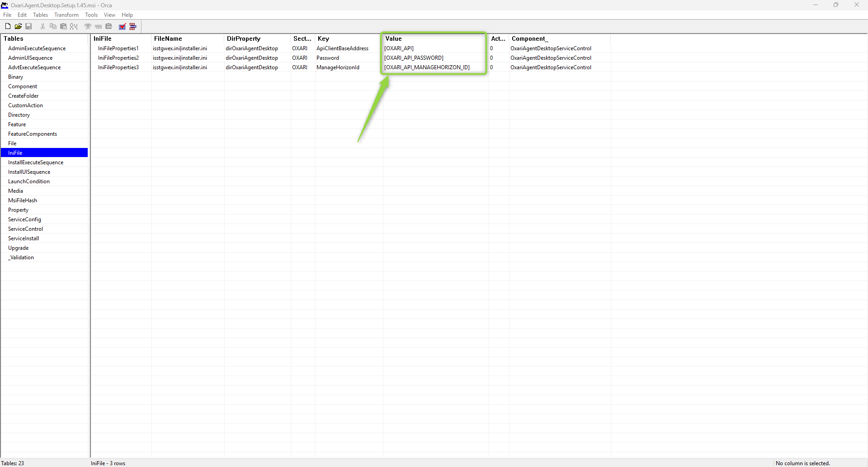This screenshot has height=467, width=868.
Task: Select the AdminUISequence table
Action: (x=44, y=58)
